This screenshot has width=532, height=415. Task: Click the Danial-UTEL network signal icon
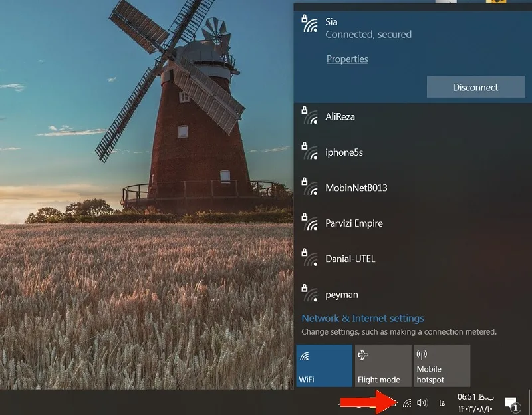pyautogui.click(x=310, y=258)
